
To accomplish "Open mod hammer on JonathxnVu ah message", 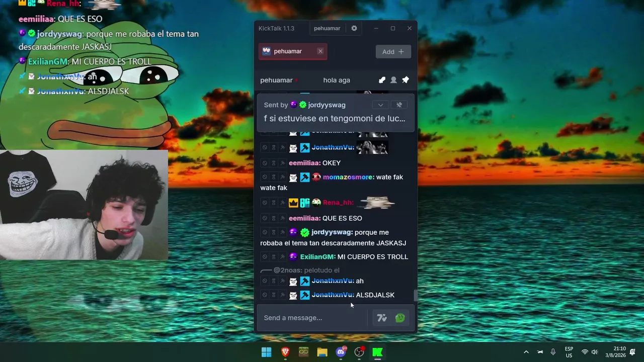I will tap(282, 281).
